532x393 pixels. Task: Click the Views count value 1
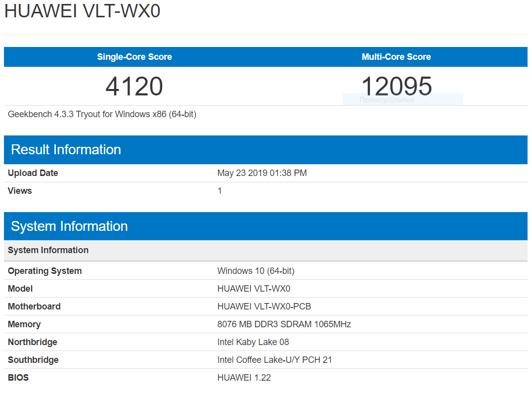click(x=220, y=191)
